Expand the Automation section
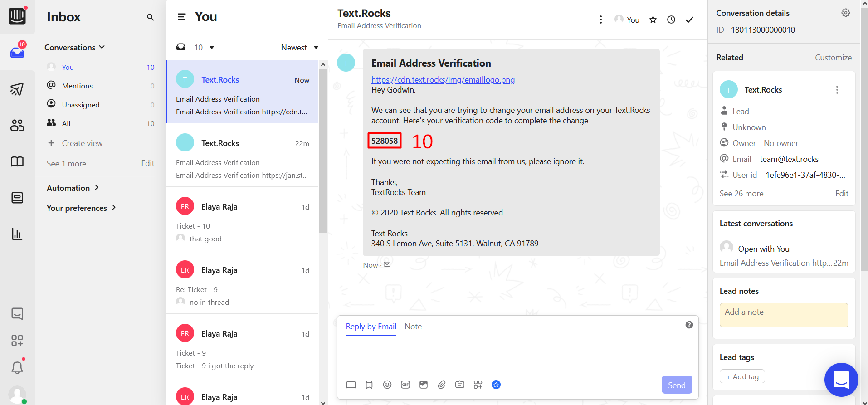The image size is (868, 405). 73,188
